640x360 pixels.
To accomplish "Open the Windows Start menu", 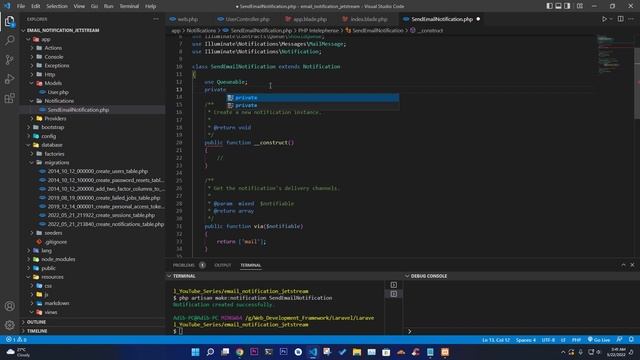I will point(196,352).
